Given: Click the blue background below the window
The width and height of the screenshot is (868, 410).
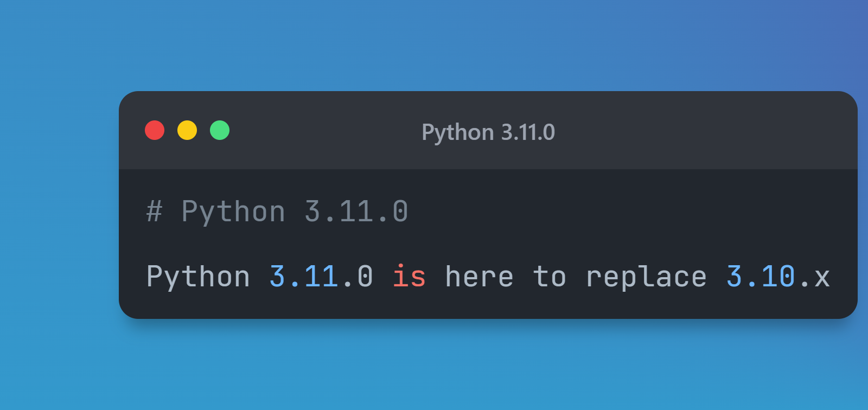Looking at the screenshot, I should (x=434, y=369).
